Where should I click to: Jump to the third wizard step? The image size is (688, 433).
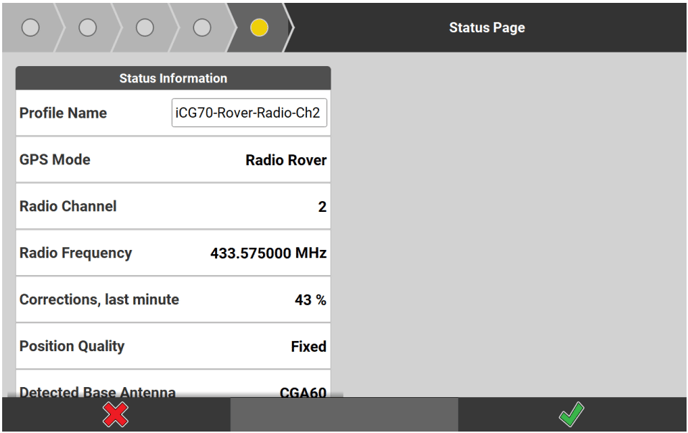point(144,28)
